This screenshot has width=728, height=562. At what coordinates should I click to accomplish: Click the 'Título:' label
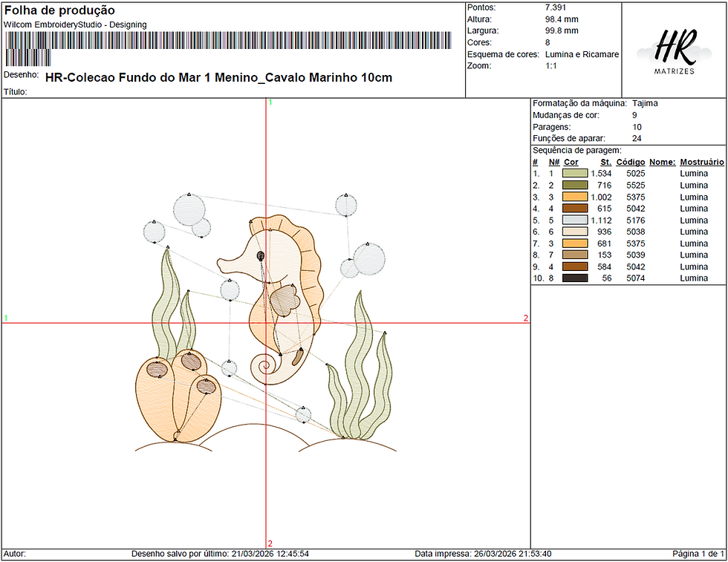pyautogui.click(x=16, y=92)
